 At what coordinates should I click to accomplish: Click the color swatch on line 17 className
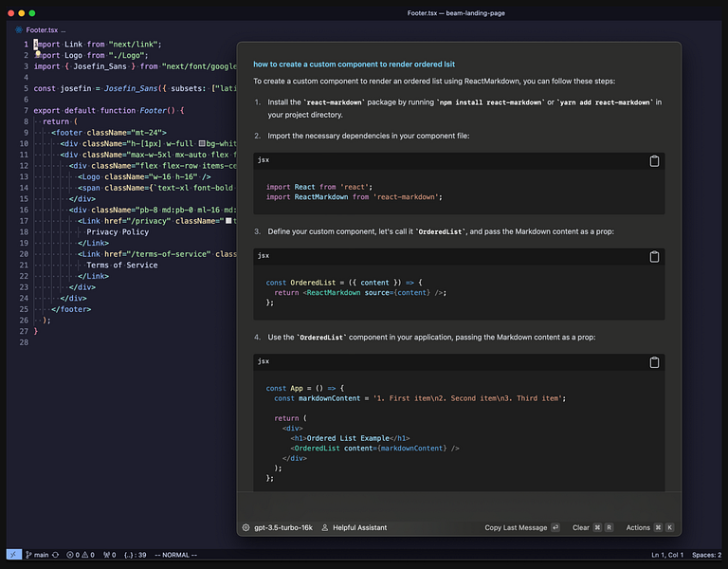[x=228, y=221]
